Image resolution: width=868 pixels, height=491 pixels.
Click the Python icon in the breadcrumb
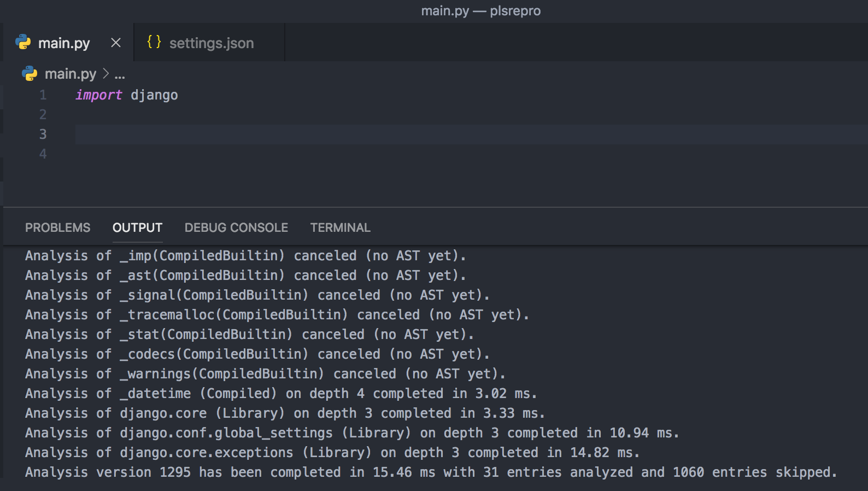30,73
